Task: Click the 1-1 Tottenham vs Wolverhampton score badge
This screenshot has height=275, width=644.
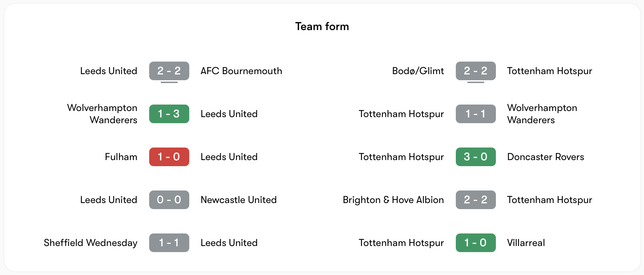Action: [x=475, y=114]
